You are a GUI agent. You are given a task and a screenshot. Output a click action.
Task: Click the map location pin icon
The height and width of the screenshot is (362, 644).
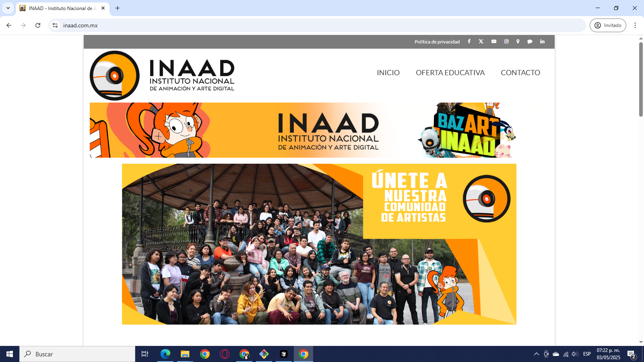518,41
